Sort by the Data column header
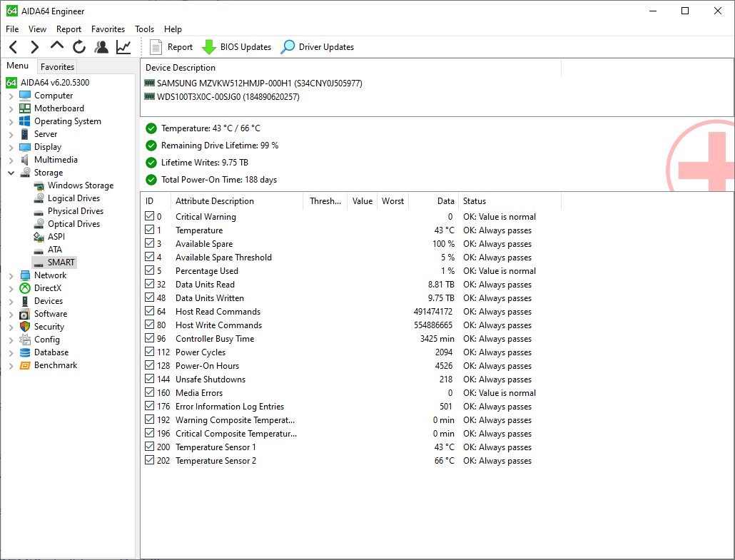 (434, 201)
